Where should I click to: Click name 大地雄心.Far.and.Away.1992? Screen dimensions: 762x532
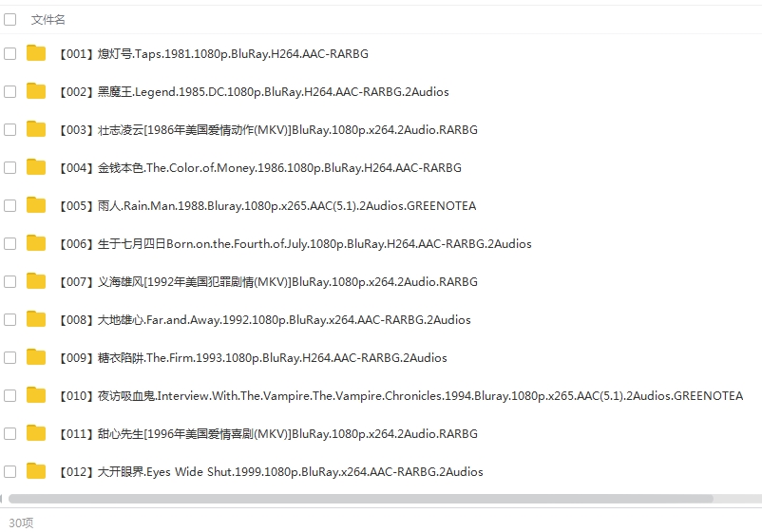coord(265,319)
